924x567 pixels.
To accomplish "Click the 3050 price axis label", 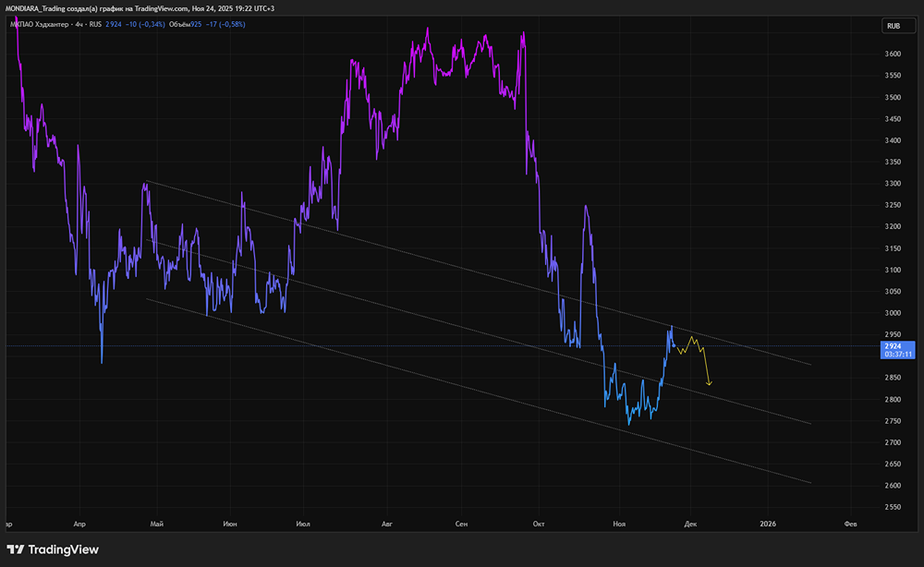I will tap(893, 292).
